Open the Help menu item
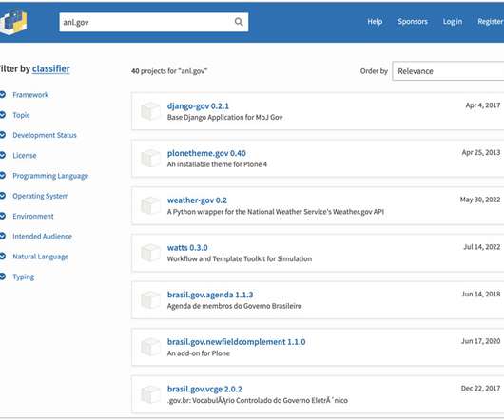 [x=375, y=22]
